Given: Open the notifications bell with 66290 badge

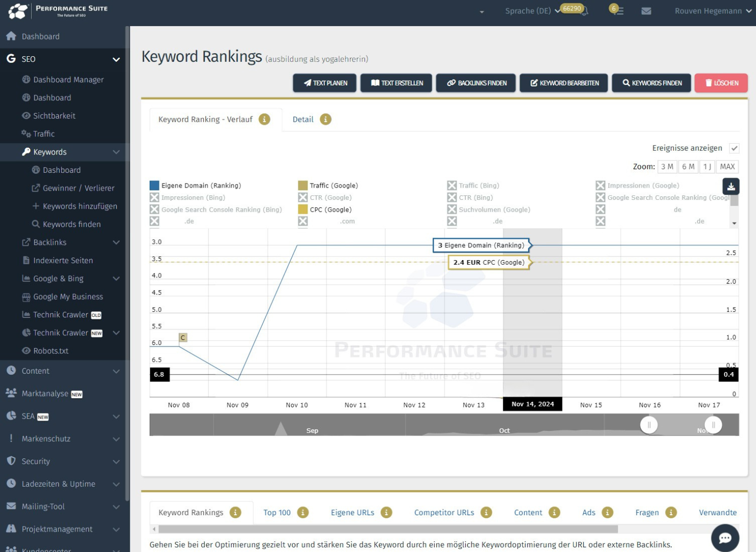Looking at the screenshot, I should click(584, 11).
